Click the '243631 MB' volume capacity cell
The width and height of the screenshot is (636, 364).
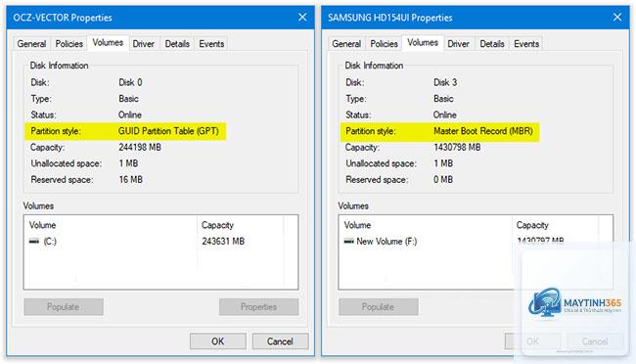point(223,241)
